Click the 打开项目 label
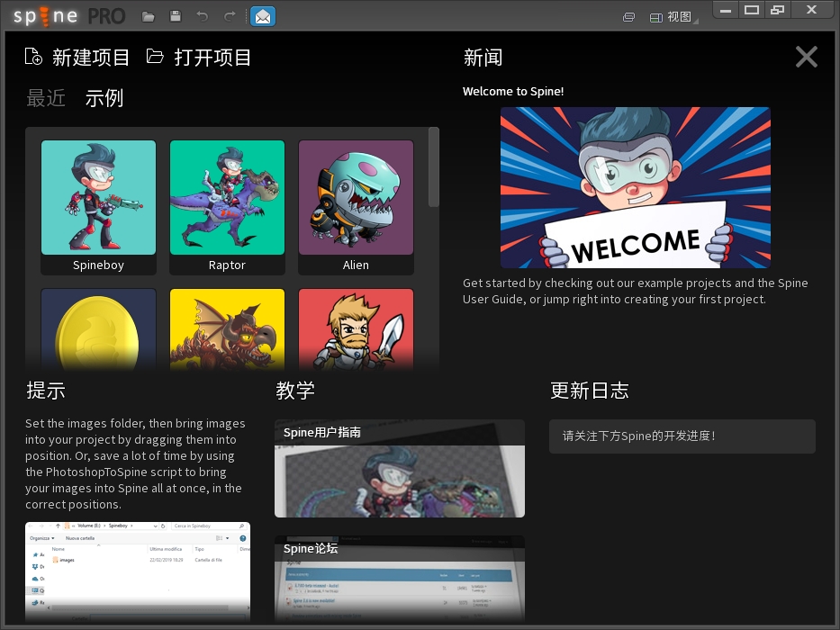Viewport: 840px width, 630px height. coord(212,58)
